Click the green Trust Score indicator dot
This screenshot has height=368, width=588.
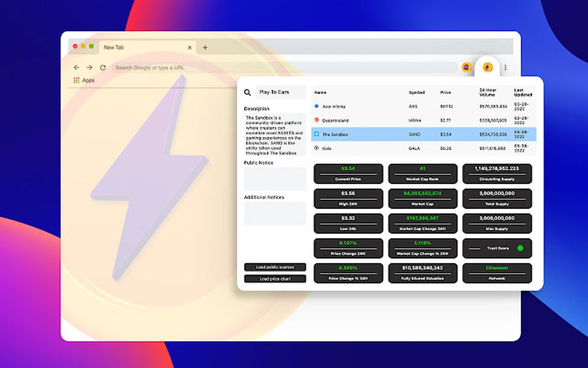coord(520,248)
